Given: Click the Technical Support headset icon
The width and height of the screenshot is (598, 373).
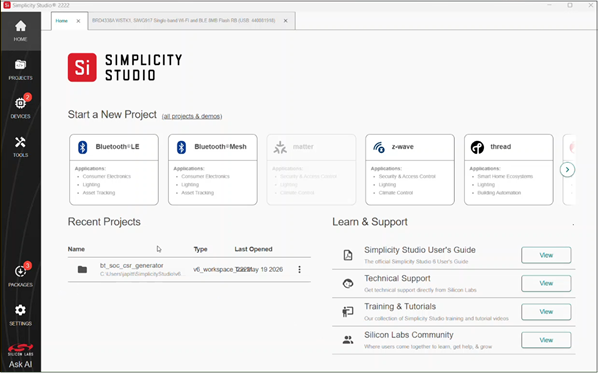Looking at the screenshot, I should (348, 283).
